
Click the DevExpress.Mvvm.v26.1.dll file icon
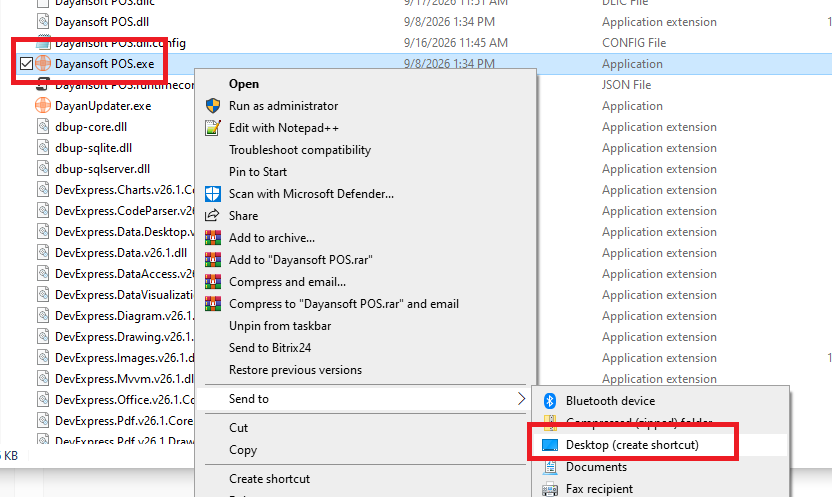click(x=43, y=379)
